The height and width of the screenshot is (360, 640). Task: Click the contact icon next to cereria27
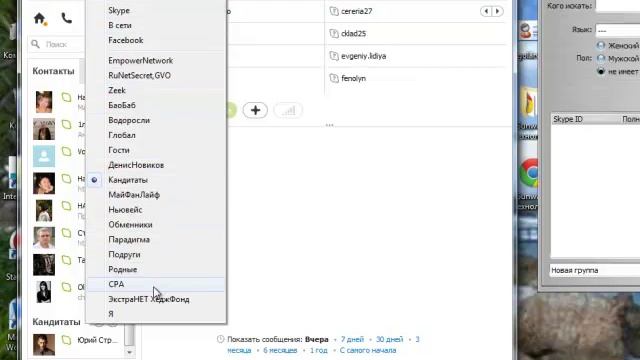(x=334, y=11)
